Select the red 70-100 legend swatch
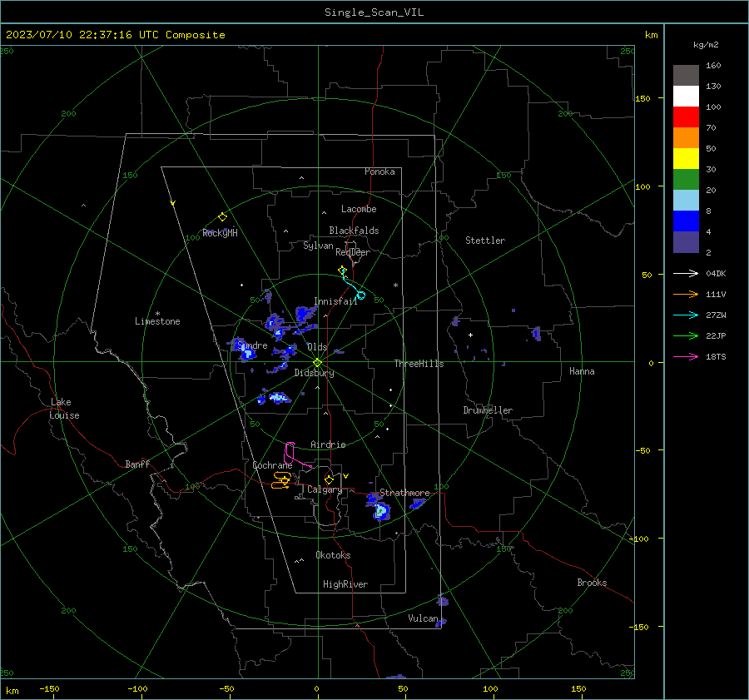The height and width of the screenshot is (700, 749). tap(686, 117)
